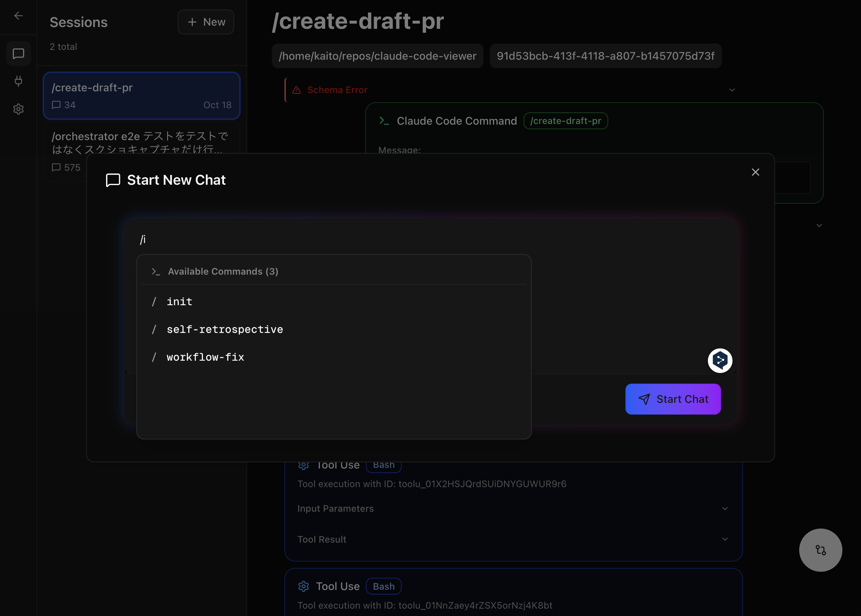Click the round extension badge in textarea
861x616 pixels.
(x=719, y=360)
